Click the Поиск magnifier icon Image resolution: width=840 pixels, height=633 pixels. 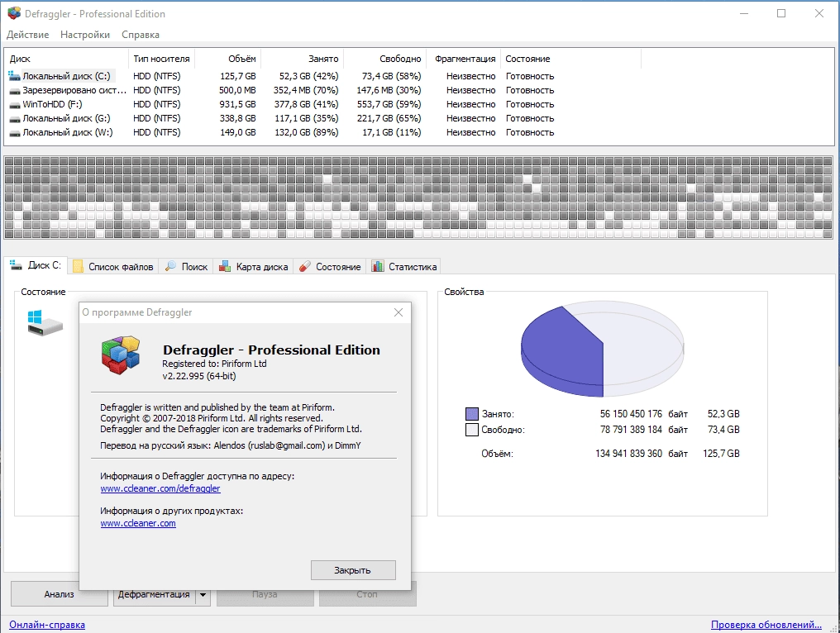[x=170, y=266]
